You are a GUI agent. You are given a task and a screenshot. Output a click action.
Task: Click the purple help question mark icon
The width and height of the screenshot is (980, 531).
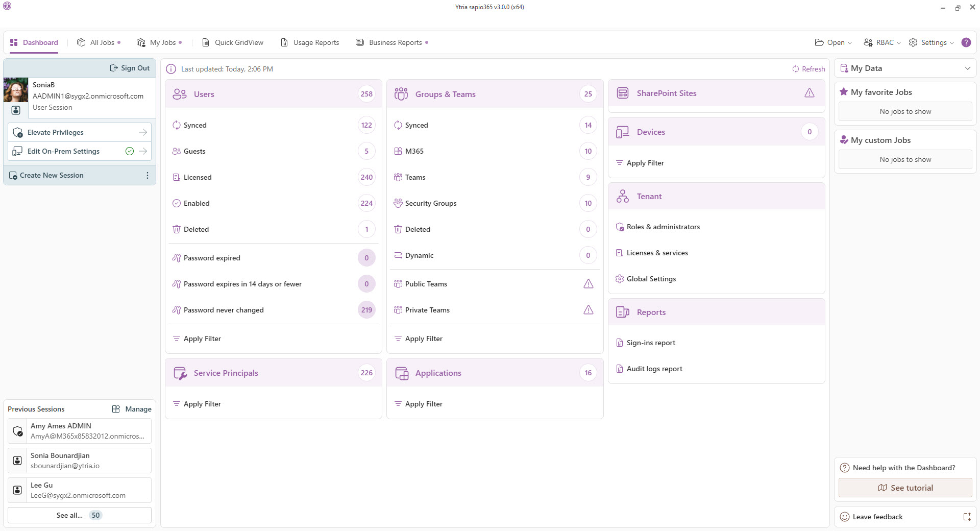pyautogui.click(x=966, y=42)
